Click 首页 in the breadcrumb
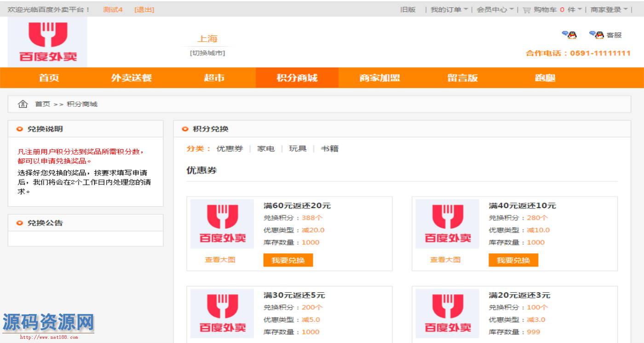The image size is (644, 343). point(43,104)
